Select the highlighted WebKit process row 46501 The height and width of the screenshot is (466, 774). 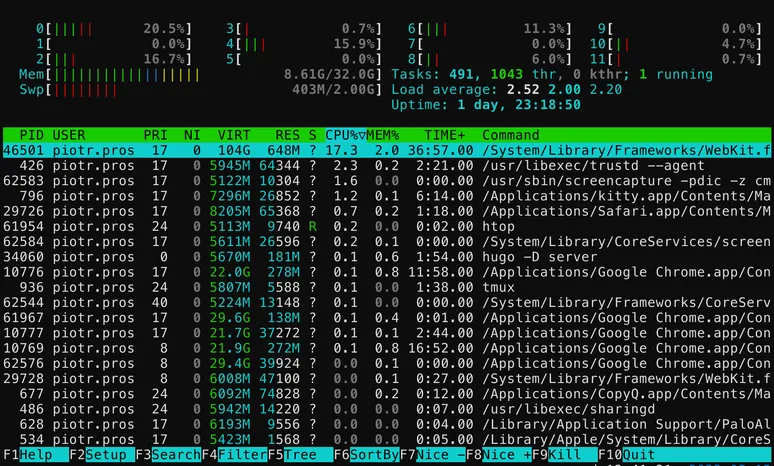coord(387,151)
